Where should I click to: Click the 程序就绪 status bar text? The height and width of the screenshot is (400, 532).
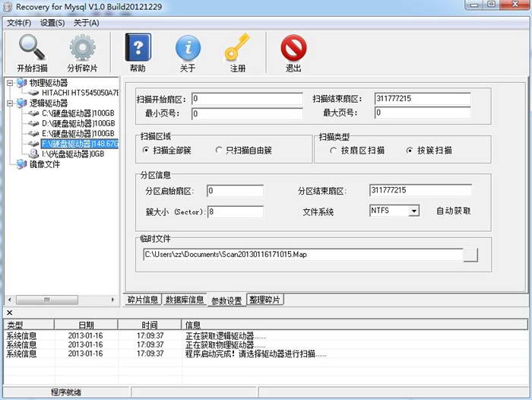click(x=66, y=392)
